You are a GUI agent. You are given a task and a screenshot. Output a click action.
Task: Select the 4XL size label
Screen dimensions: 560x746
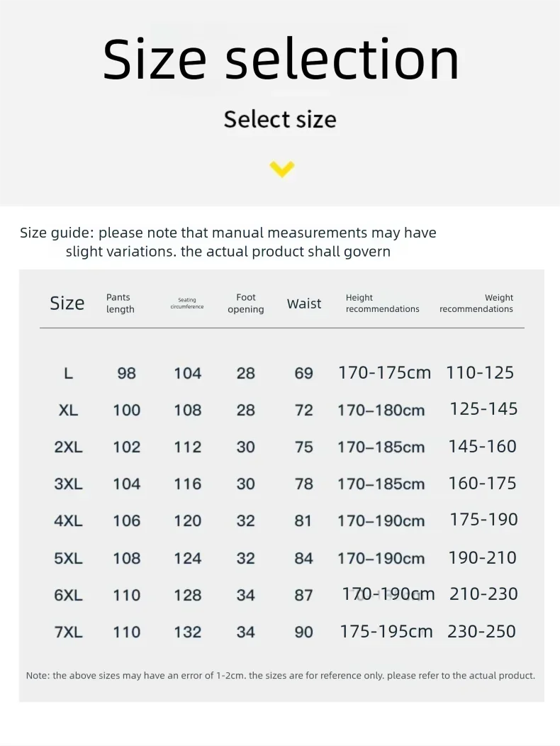point(68,520)
